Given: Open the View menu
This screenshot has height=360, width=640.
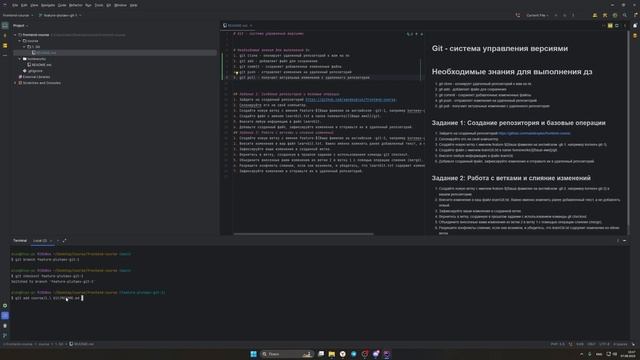Looking at the screenshot, I should (x=34, y=5).
